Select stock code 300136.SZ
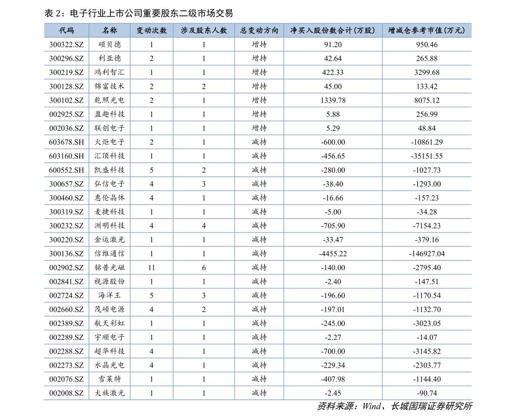Screen dimensions: 516x420 click(66, 254)
